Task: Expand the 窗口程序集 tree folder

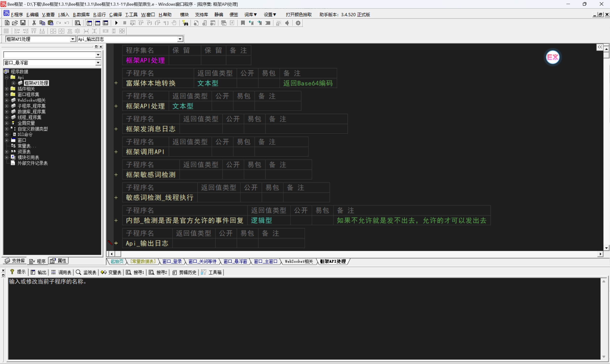Action: click(7, 95)
